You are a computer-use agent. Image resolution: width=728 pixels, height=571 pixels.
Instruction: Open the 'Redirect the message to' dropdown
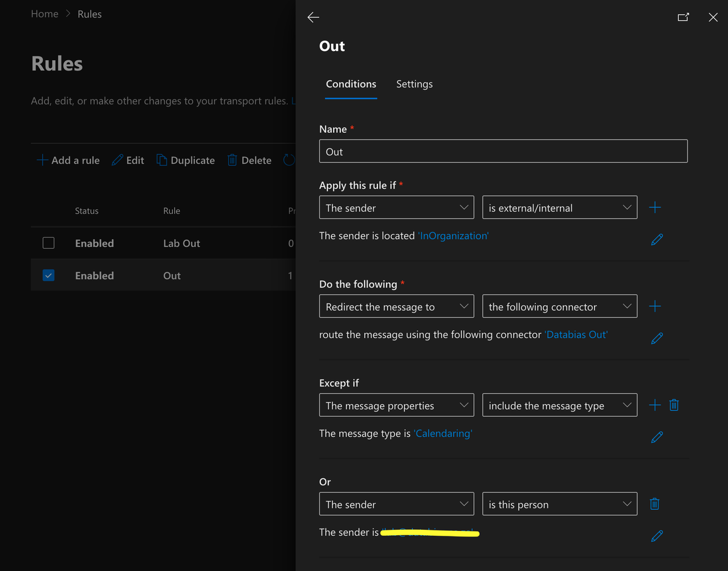tap(397, 306)
